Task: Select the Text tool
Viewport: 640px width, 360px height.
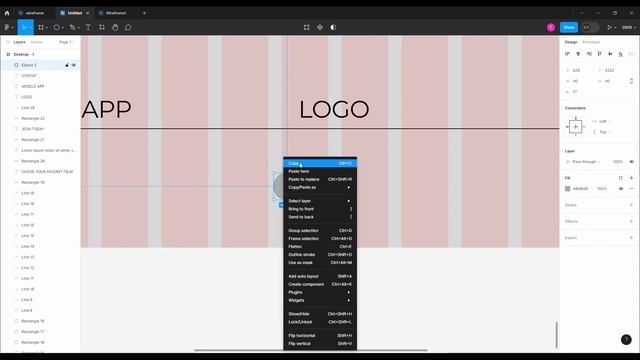Action: (x=88, y=27)
